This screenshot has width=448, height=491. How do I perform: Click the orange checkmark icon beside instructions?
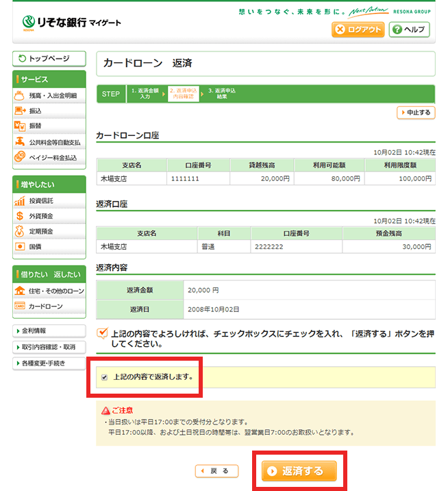(102, 333)
